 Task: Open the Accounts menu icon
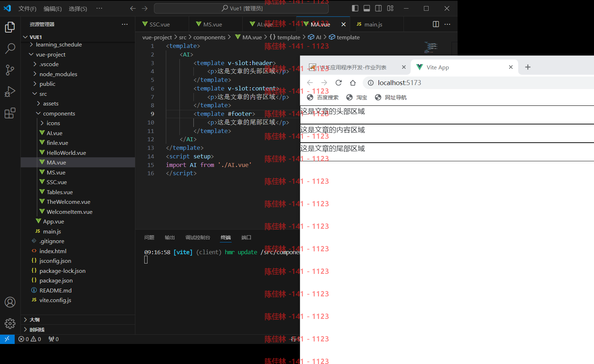[10, 302]
